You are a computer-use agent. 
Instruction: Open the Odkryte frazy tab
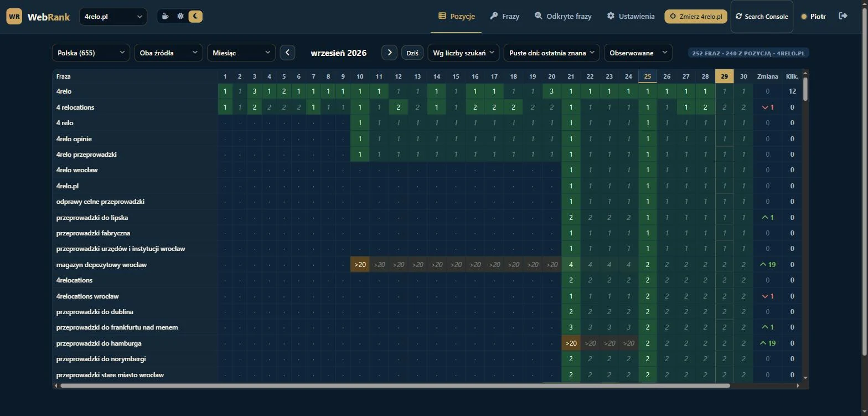pyautogui.click(x=563, y=17)
